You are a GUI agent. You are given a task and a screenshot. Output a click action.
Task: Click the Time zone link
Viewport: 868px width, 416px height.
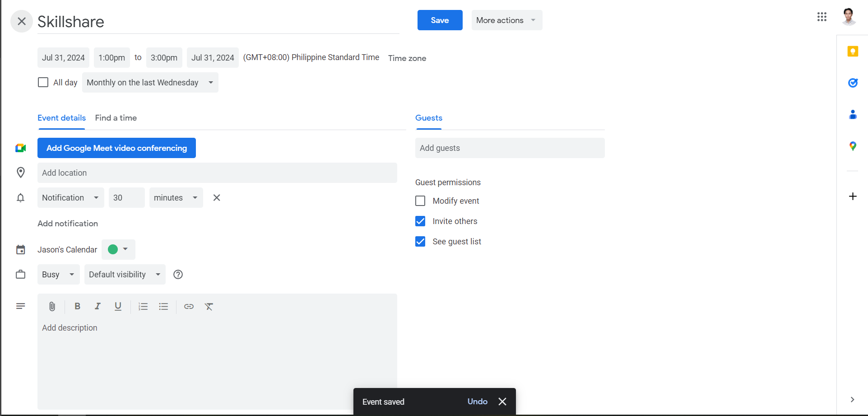[407, 58]
